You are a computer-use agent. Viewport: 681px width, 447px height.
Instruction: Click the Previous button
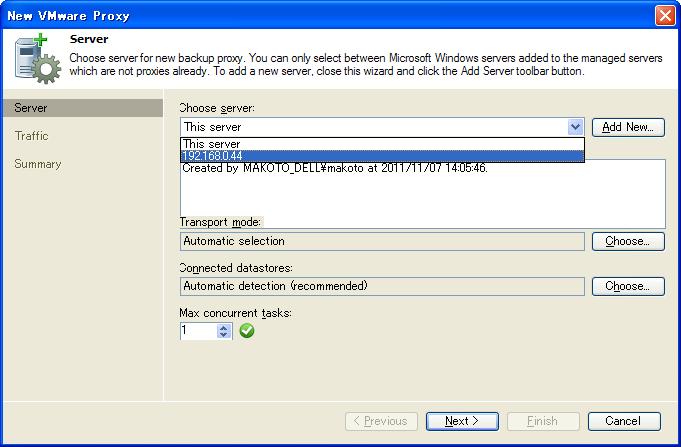point(381,421)
